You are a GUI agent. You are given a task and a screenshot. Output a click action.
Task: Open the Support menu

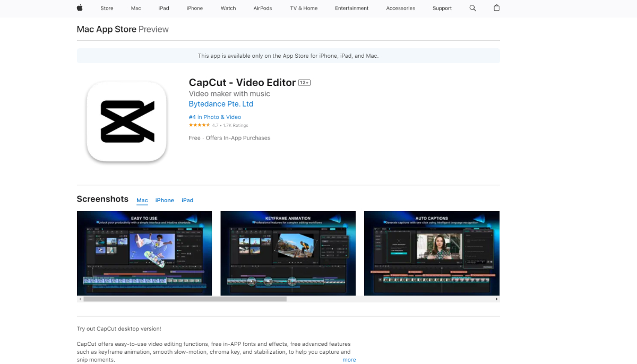click(x=442, y=8)
